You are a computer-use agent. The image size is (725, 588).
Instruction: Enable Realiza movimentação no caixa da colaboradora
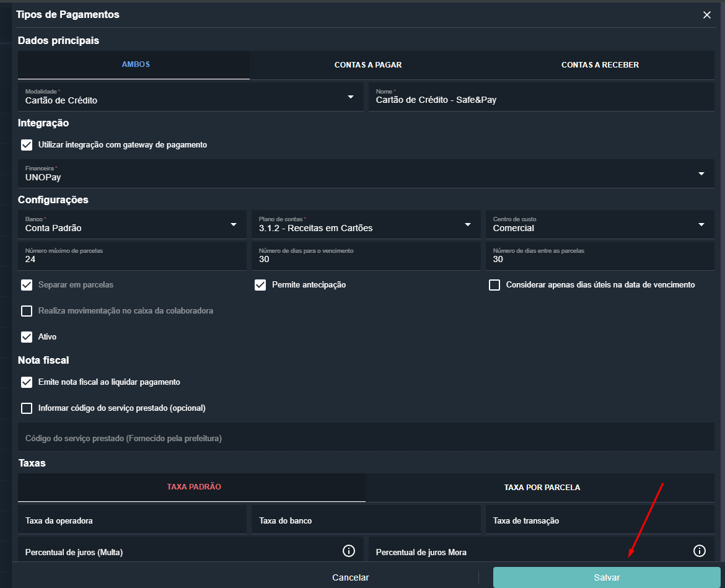point(27,310)
